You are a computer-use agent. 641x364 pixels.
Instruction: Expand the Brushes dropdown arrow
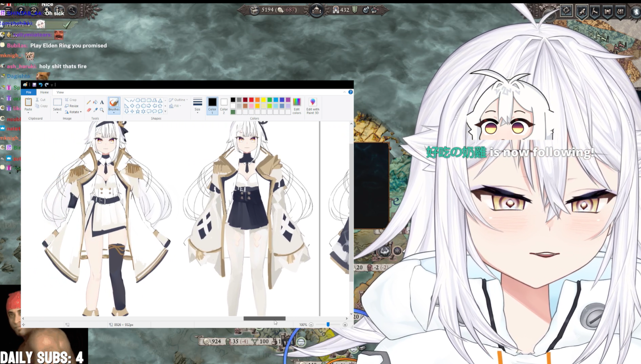(x=114, y=112)
